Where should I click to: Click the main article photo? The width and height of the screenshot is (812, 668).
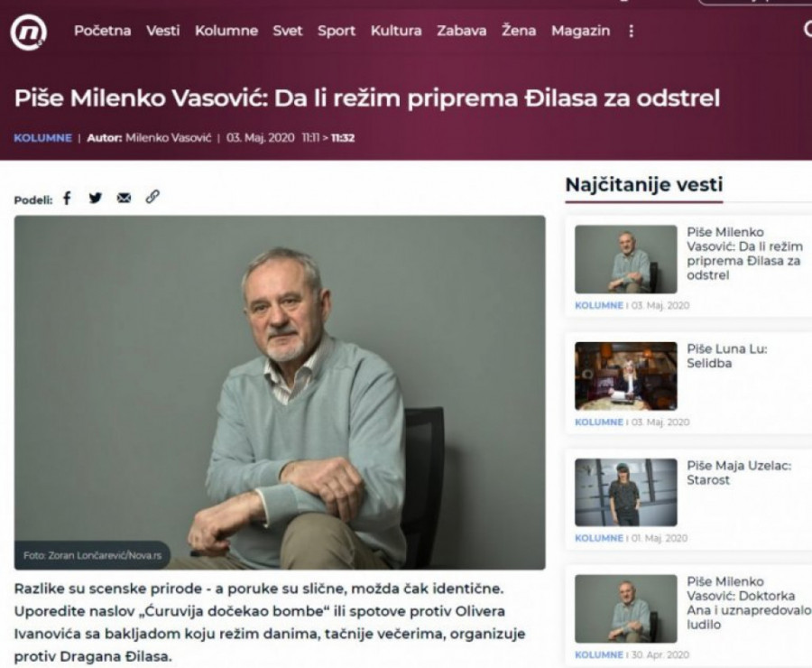click(x=280, y=393)
